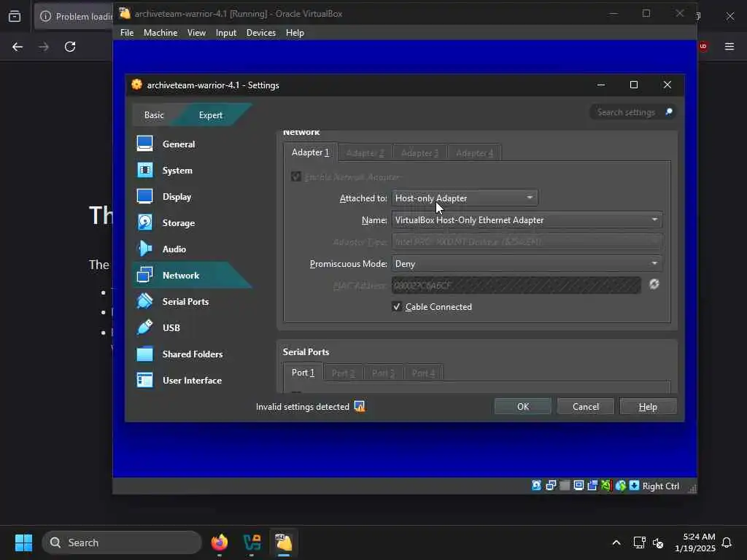Click the dialog Help button

[648, 406]
